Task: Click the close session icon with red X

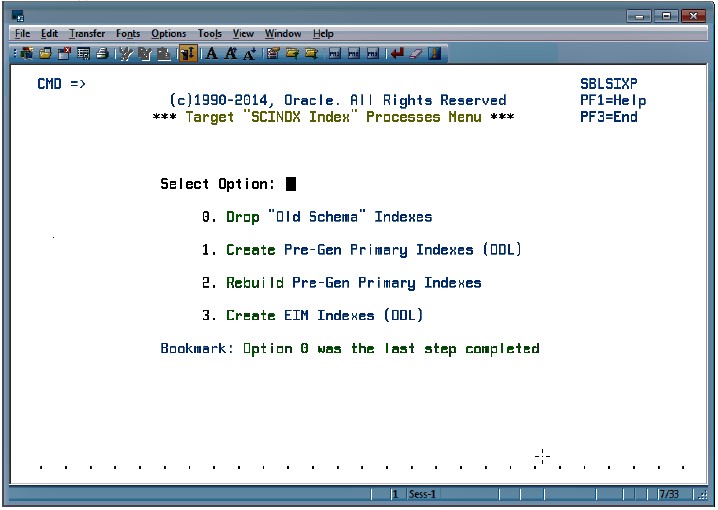Action: pos(64,54)
